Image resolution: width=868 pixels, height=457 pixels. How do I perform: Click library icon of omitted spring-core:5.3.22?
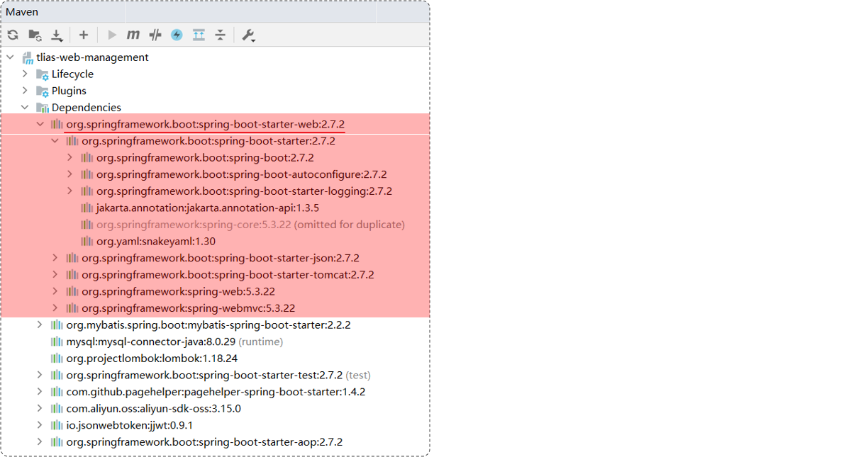[87, 225]
